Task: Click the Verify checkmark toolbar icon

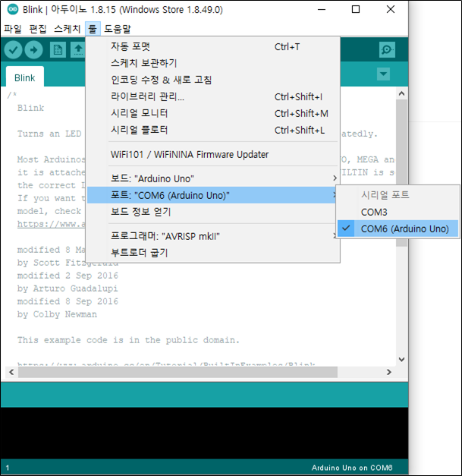Action: click(13, 50)
